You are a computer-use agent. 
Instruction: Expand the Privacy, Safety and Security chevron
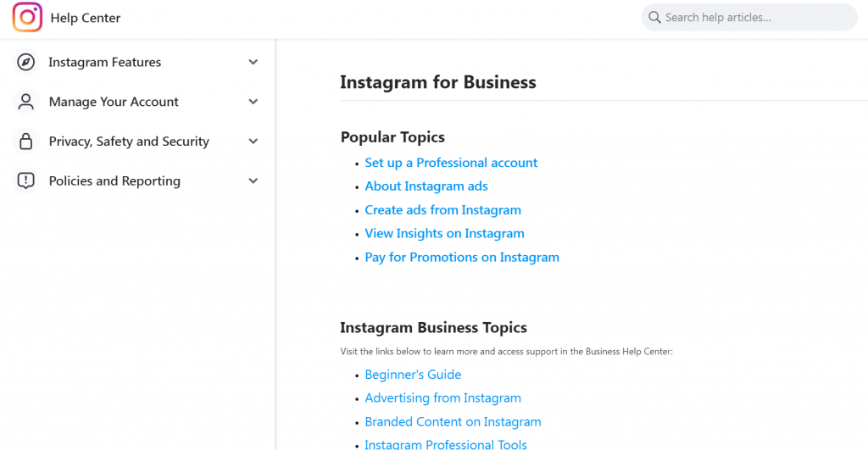coord(253,142)
